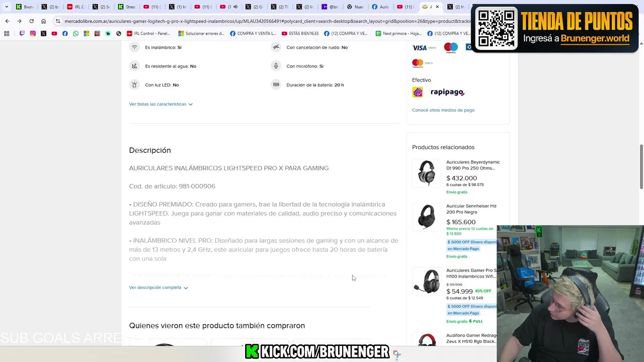
Task: Expand Ver descripción completa
Action: click(158, 288)
